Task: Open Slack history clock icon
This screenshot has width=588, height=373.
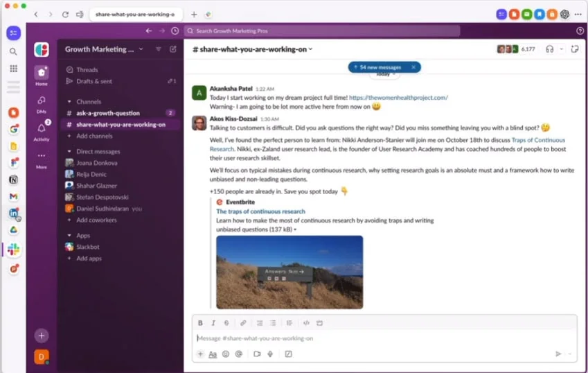Action: click(x=175, y=31)
